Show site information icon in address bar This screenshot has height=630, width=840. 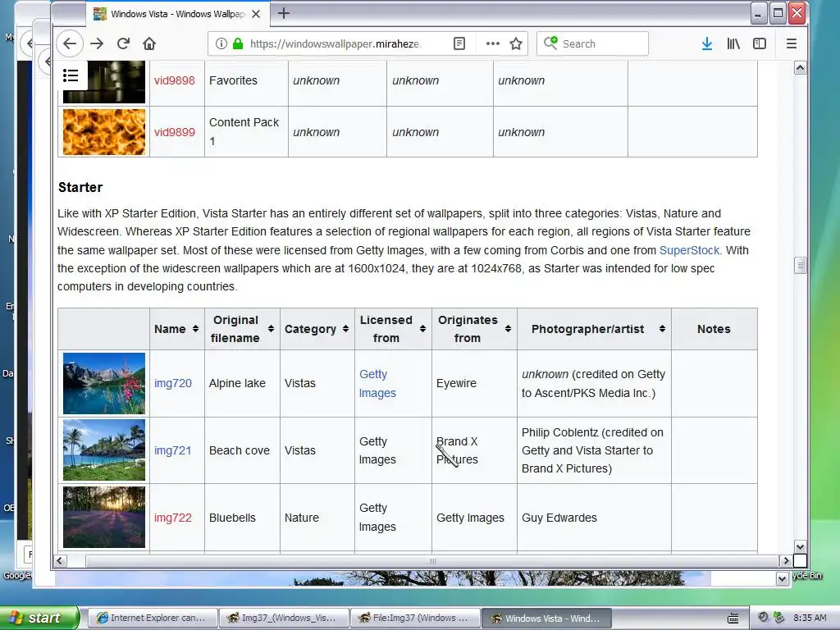221,43
